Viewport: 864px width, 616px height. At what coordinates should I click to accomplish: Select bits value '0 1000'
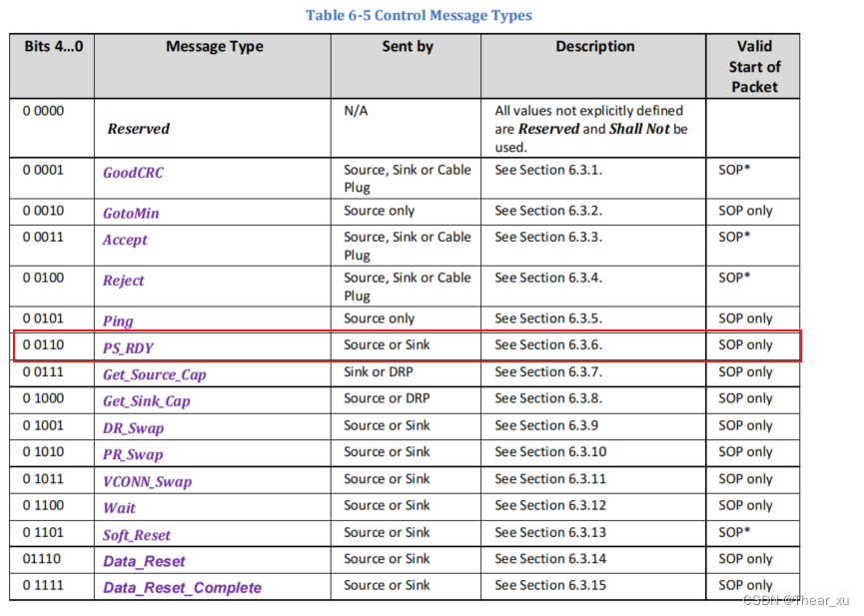point(43,398)
